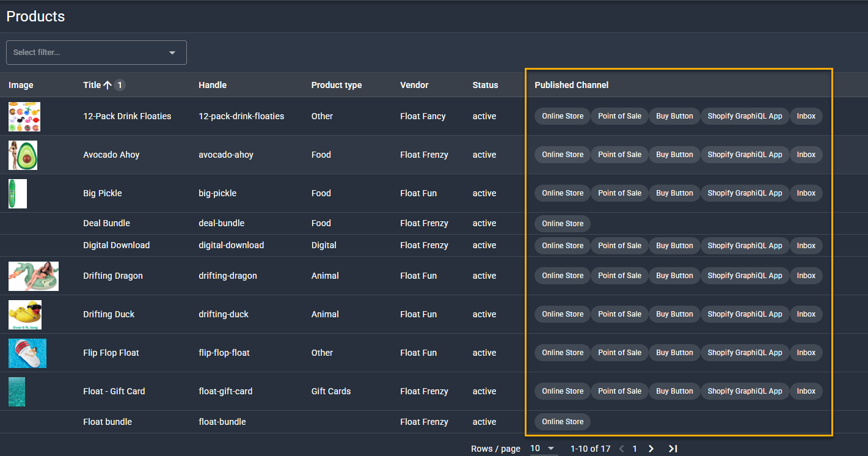Sort by the Product type column header
Image resolution: width=868 pixels, height=456 pixels.
tap(336, 86)
